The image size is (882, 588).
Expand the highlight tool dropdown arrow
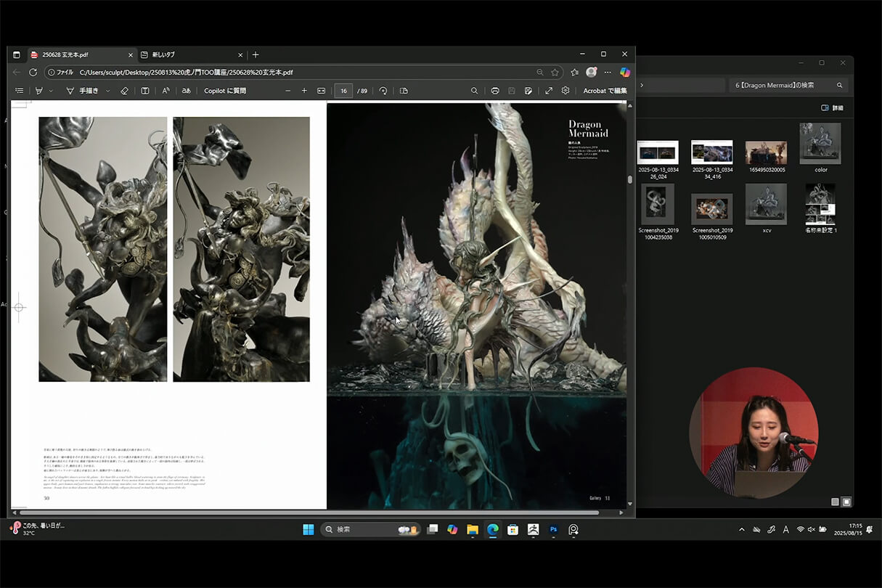(51, 91)
